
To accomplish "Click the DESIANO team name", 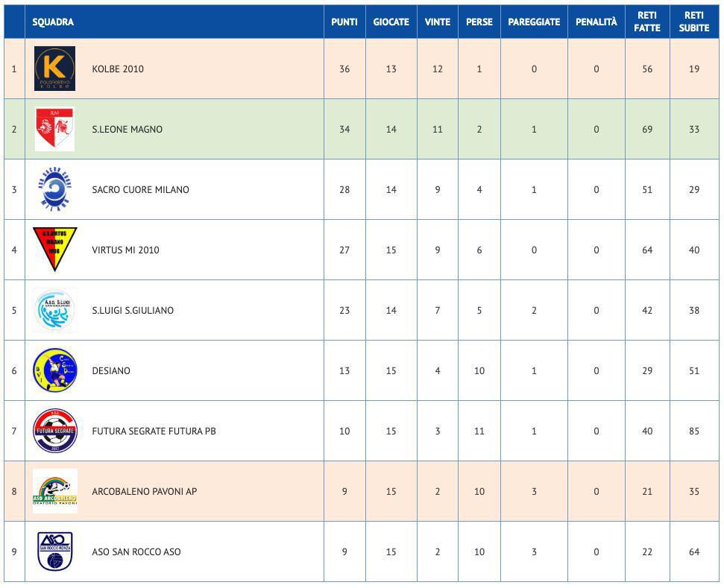I will tap(111, 370).
